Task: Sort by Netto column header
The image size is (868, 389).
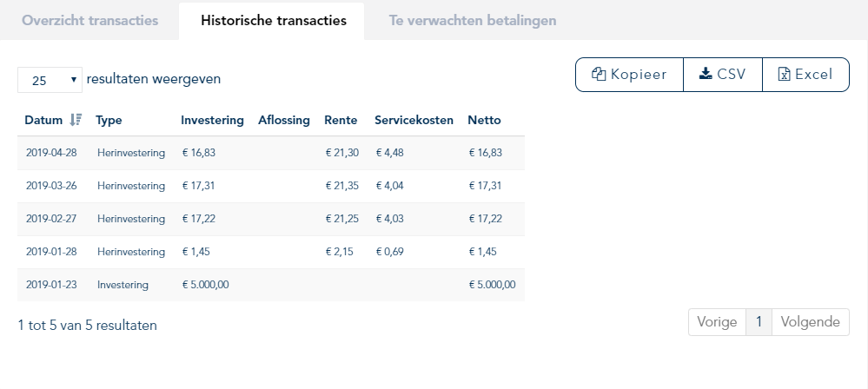Action: (x=484, y=120)
